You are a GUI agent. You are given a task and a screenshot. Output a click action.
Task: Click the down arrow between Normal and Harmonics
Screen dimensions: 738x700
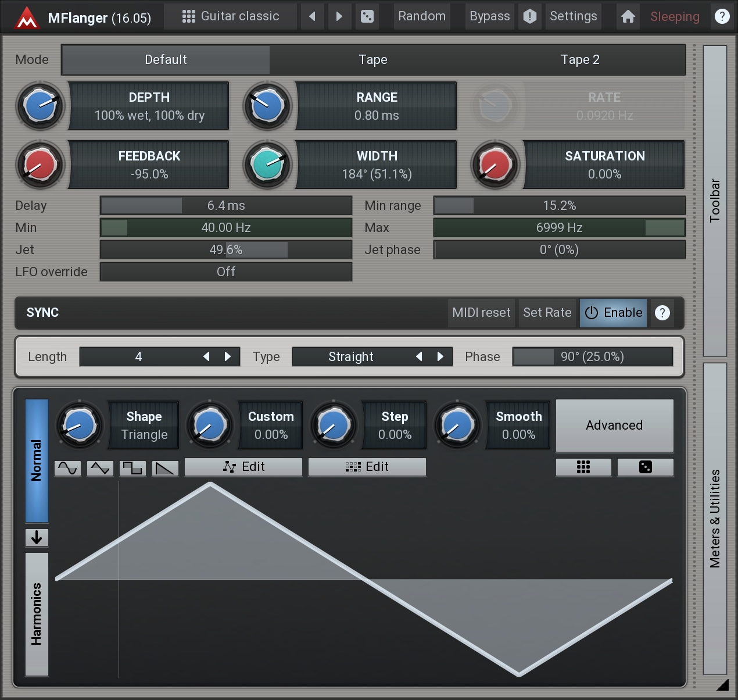37,537
